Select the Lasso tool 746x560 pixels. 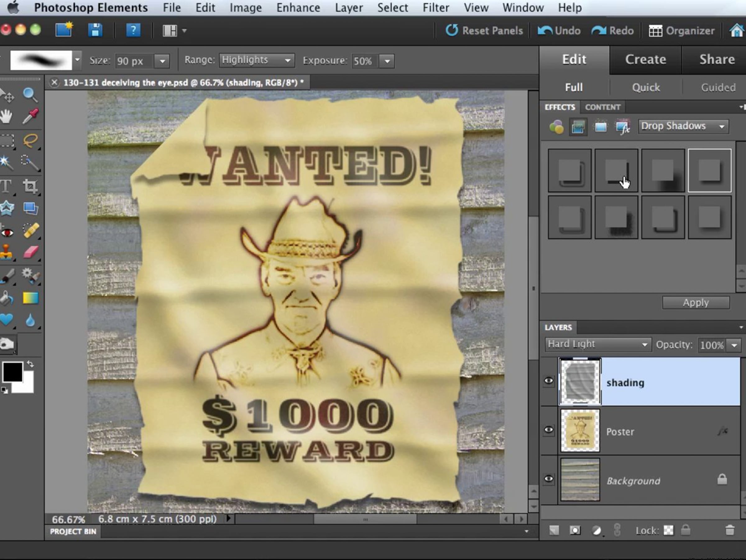pyautogui.click(x=30, y=140)
